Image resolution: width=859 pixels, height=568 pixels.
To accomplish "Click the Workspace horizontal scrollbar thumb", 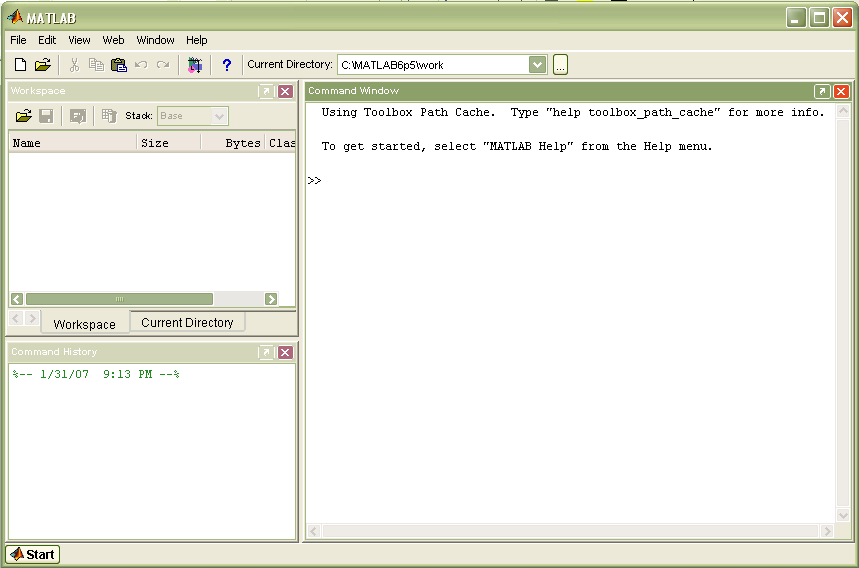I will pos(119,299).
